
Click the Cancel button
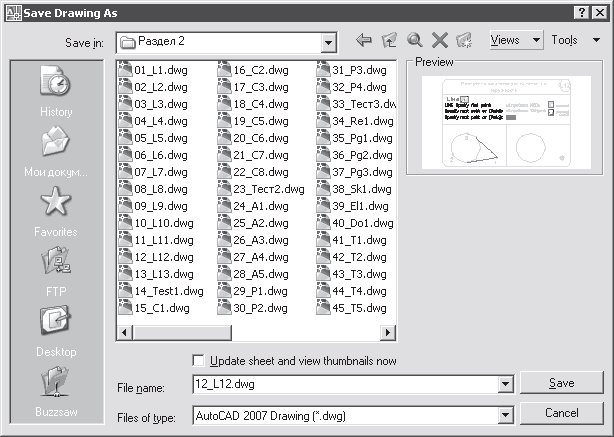pyautogui.click(x=561, y=413)
